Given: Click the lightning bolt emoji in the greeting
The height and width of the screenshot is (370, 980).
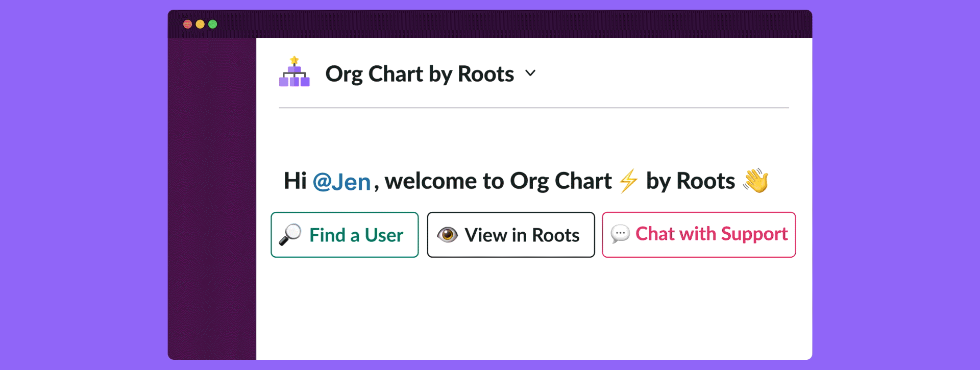Looking at the screenshot, I should click(628, 181).
